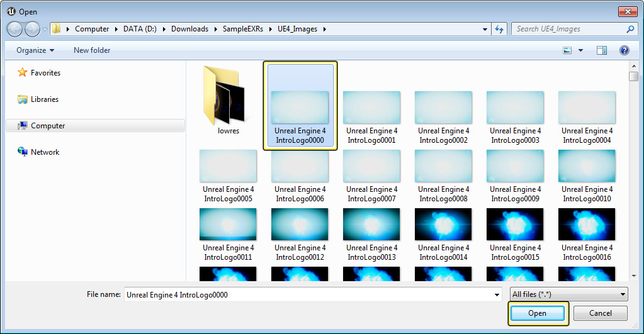This screenshot has height=334, width=644.
Task: Expand the All files type dropdown
Action: click(x=568, y=294)
